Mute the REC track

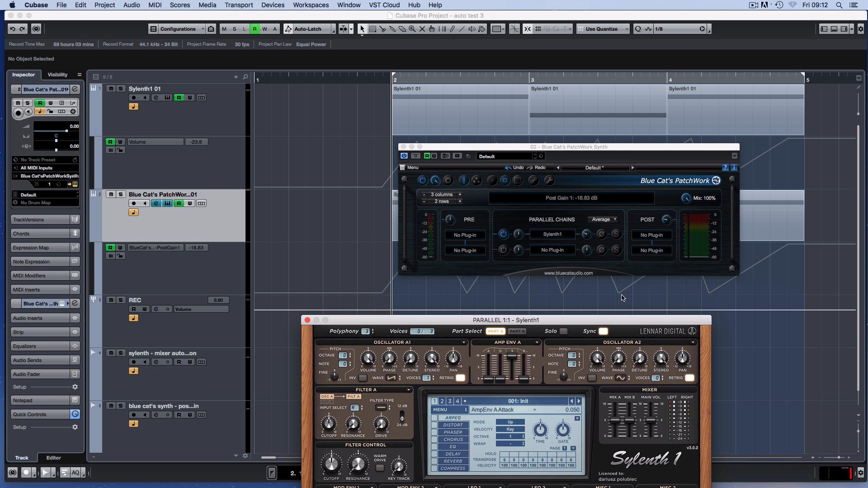pyautogui.click(x=111, y=300)
